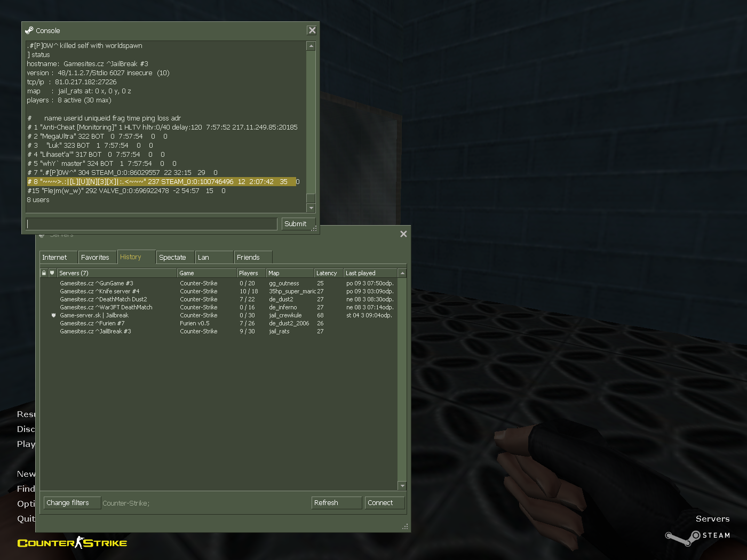Click Connect to join server
The width and height of the screenshot is (747, 560).
click(x=384, y=503)
